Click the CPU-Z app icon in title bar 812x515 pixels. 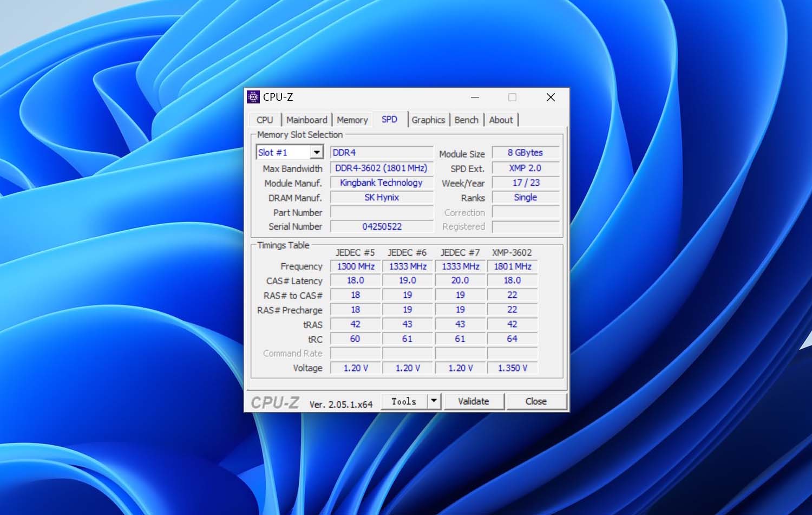point(253,97)
